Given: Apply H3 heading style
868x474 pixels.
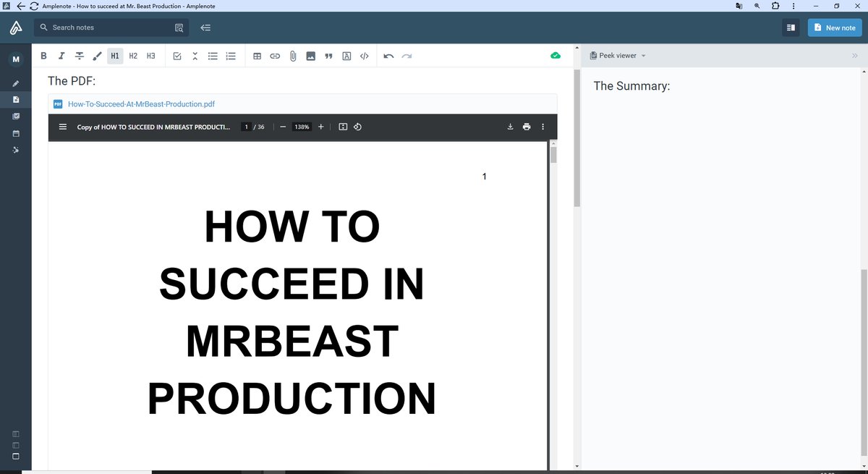Looking at the screenshot, I should [150, 56].
